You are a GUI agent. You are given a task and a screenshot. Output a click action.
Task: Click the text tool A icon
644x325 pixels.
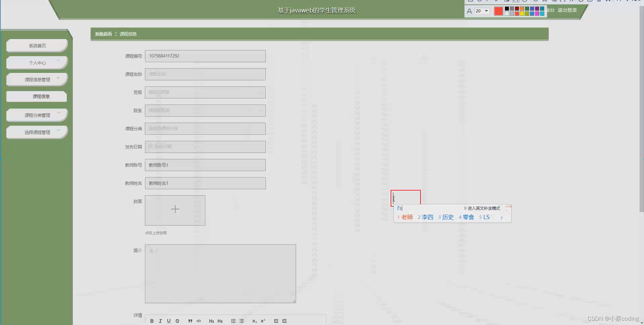click(x=469, y=11)
